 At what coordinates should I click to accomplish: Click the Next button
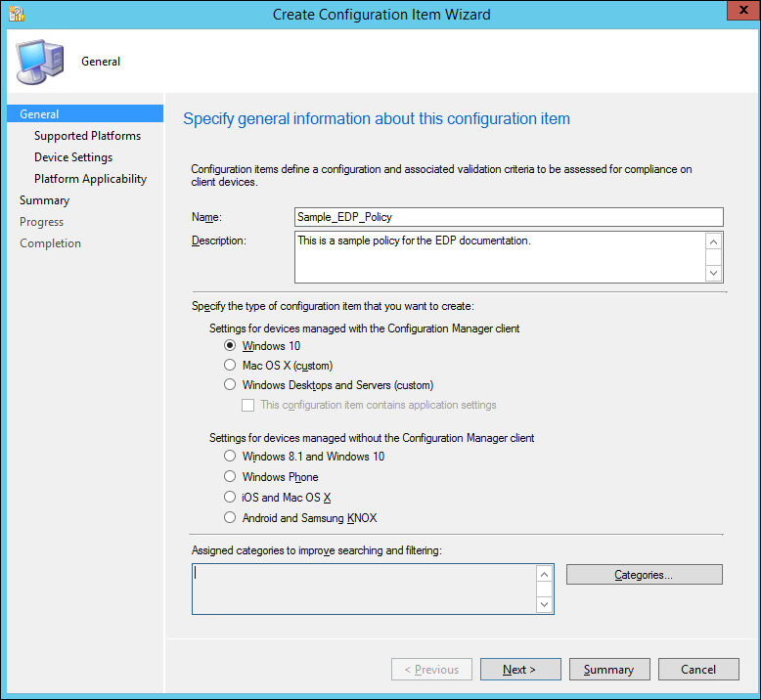[520, 670]
